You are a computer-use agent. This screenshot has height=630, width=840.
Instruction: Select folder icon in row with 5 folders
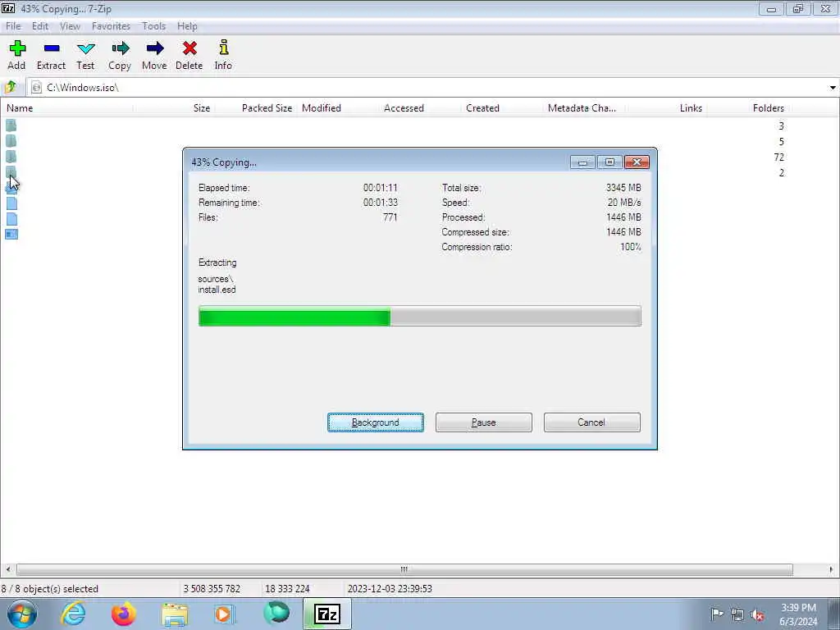click(x=11, y=141)
